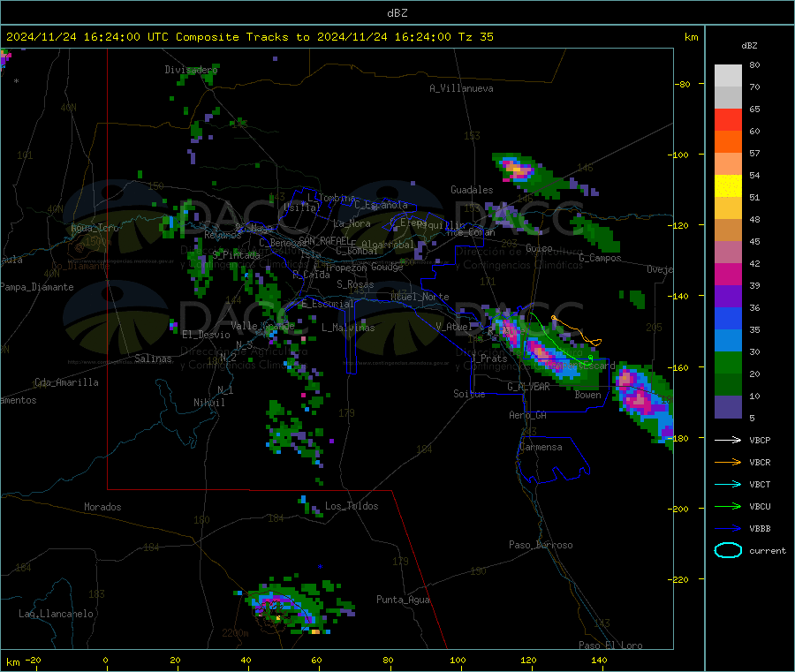Click the Divisadero map label
Image resolution: width=795 pixels, height=672 pixels.
coord(191,70)
